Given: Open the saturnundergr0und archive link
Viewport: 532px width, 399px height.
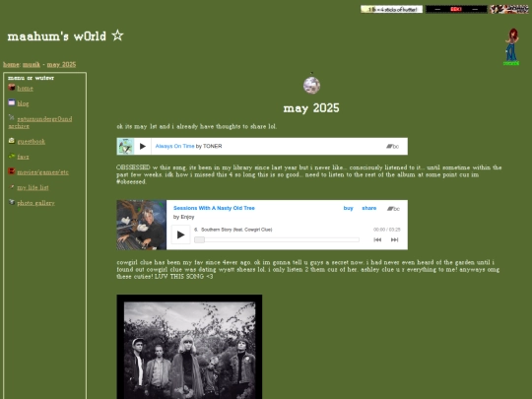Looking at the screenshot, I should click(40, 122).
